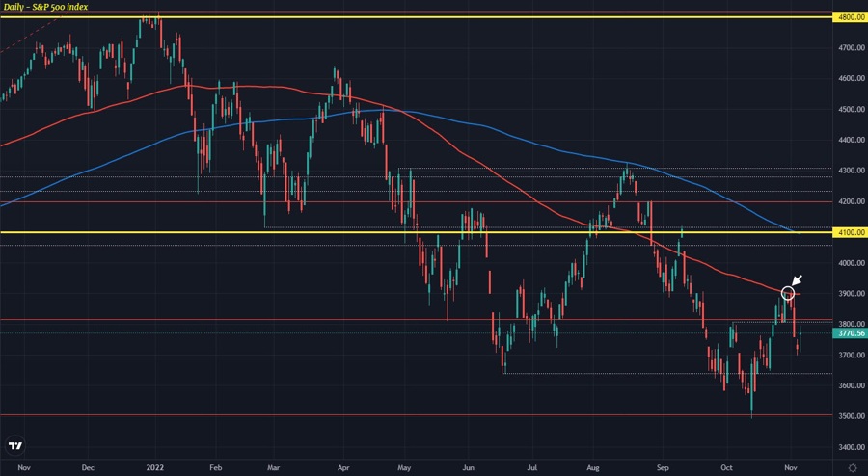
Task: Click the Apr time axis label
Action: 343,467
